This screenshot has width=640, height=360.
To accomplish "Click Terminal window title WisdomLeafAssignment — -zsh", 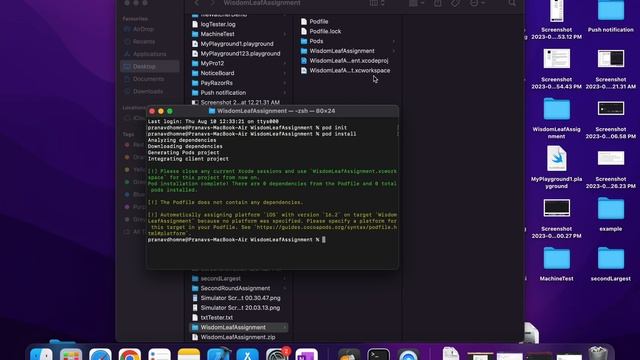I will click(272, 111).
